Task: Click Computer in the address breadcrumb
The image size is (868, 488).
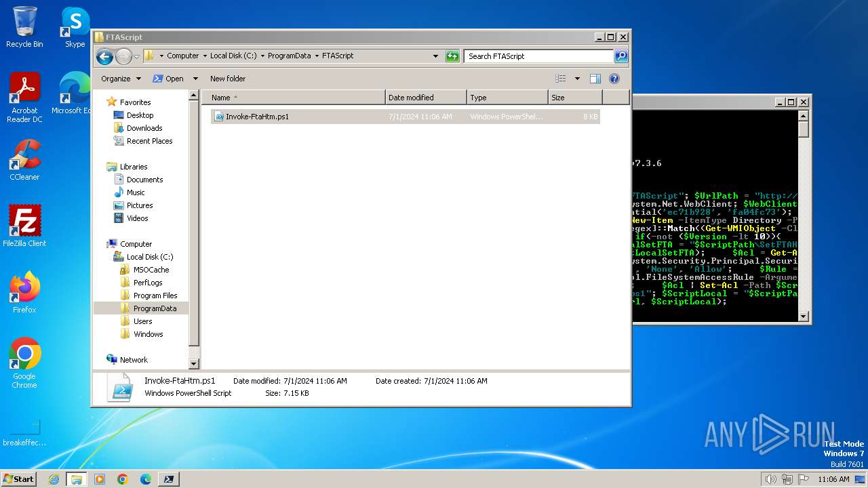Action: 183,56
